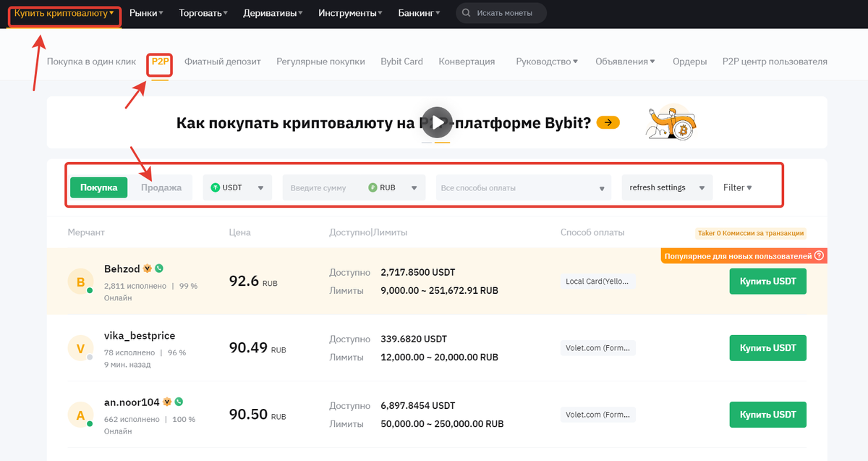This screenshot has height=461, width=868.
Task: Click Behzod's Local Card payment tag
Action: coord(597,282)
